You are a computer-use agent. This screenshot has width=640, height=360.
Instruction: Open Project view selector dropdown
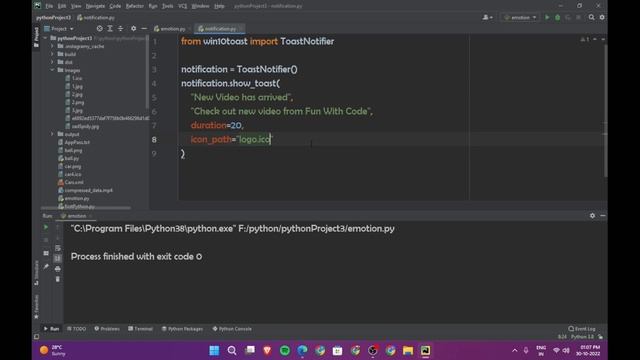pyautogui.click(x=59, y=29)
